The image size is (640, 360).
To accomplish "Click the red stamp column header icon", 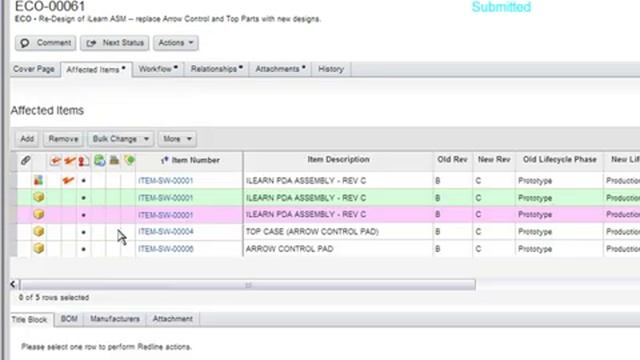I will (84, 161).
